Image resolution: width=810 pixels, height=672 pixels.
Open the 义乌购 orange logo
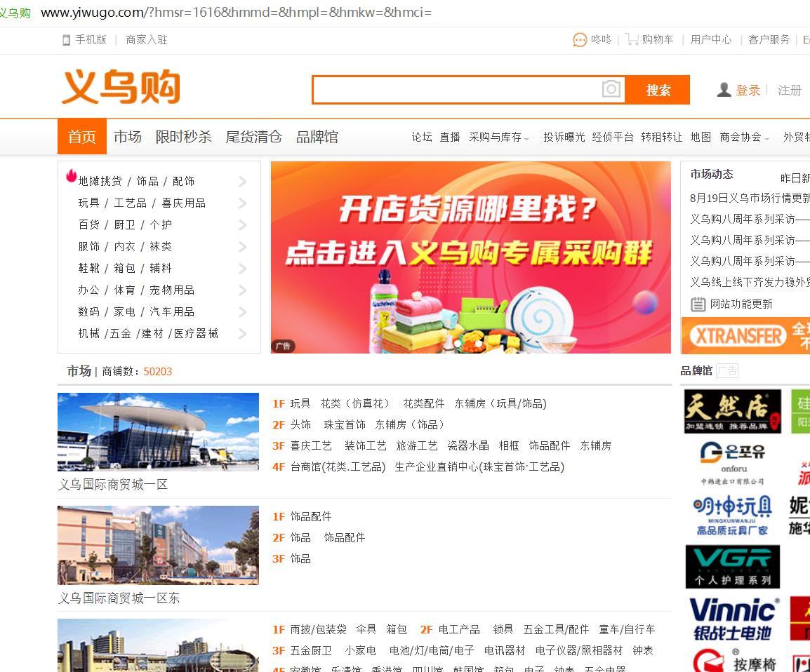point(121,87)
